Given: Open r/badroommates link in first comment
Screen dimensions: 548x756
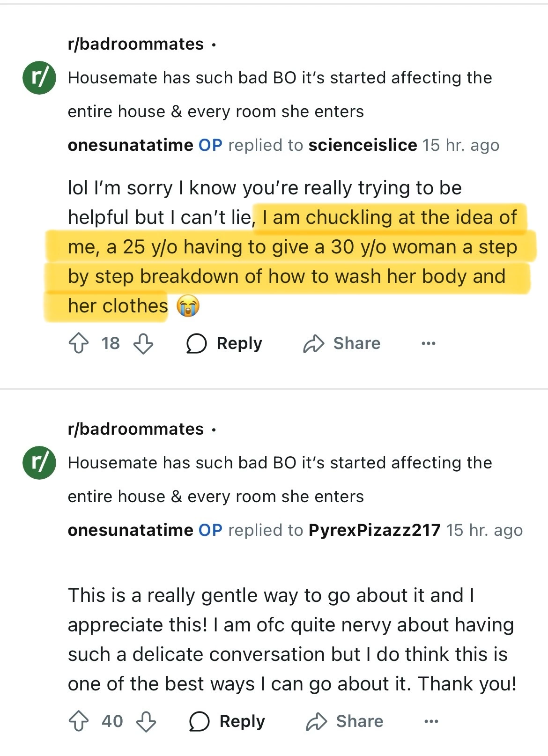Looking at the screenshot, I should click(136, 44).
